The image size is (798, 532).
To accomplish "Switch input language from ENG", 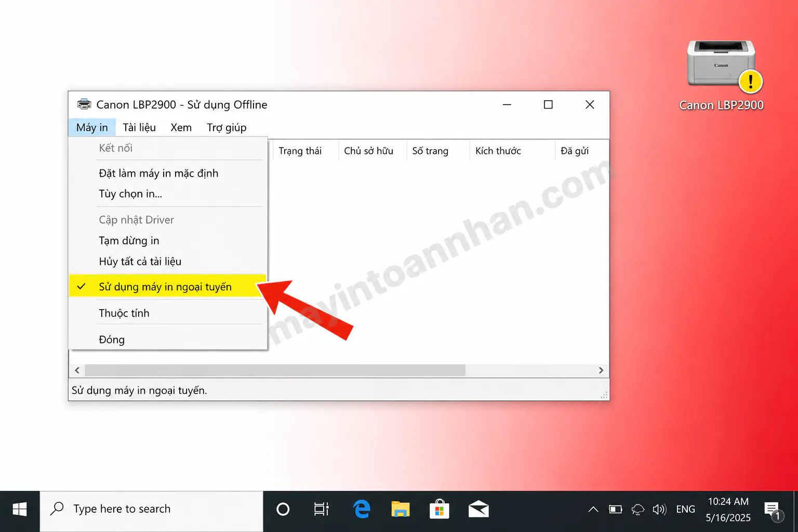I will 686,509.
